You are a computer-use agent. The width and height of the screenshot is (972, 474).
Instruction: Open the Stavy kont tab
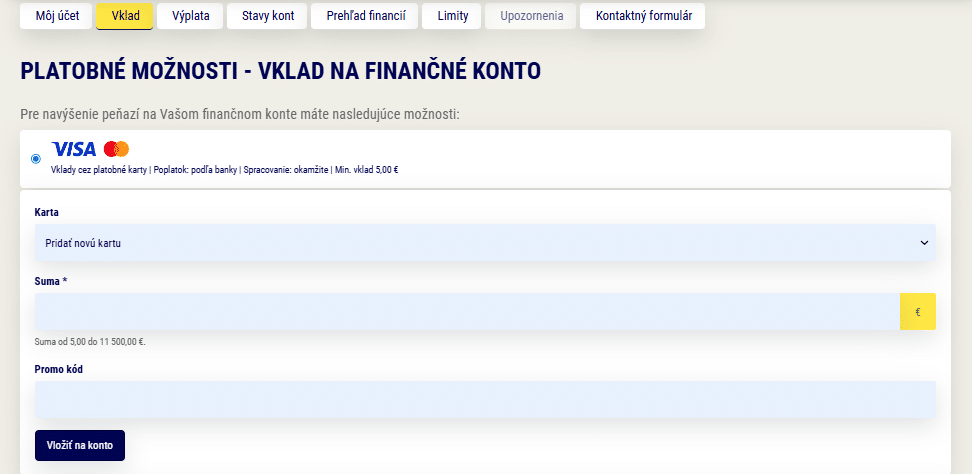tap(267, 16)
